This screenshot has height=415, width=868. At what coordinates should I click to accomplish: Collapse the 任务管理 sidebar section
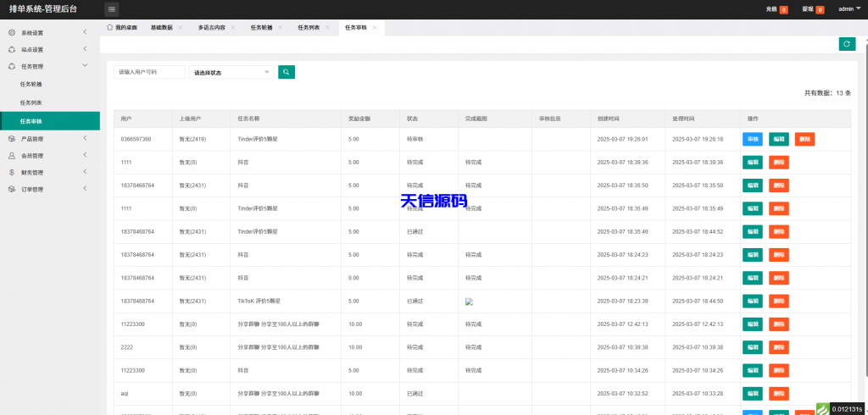(85, 65)
